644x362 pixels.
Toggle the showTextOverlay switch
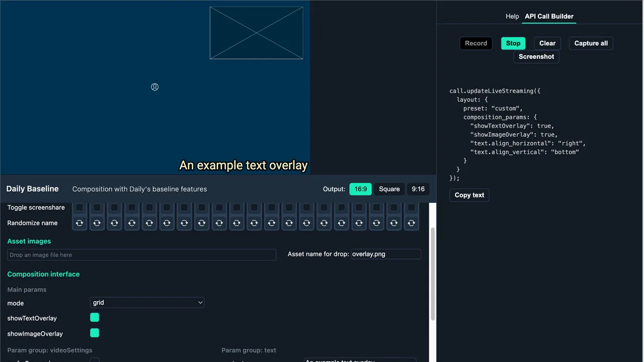[95, 317]
